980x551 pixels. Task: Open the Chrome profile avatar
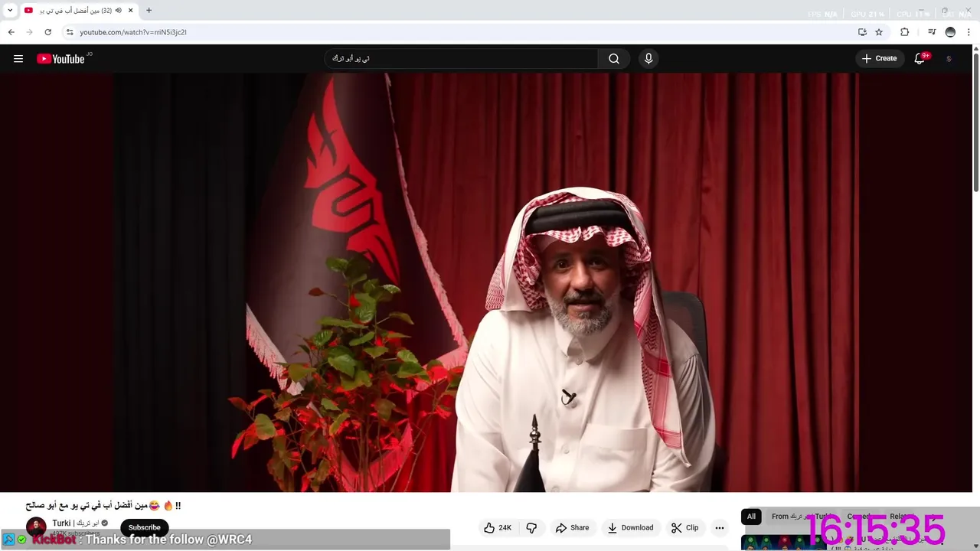point(950,32)
